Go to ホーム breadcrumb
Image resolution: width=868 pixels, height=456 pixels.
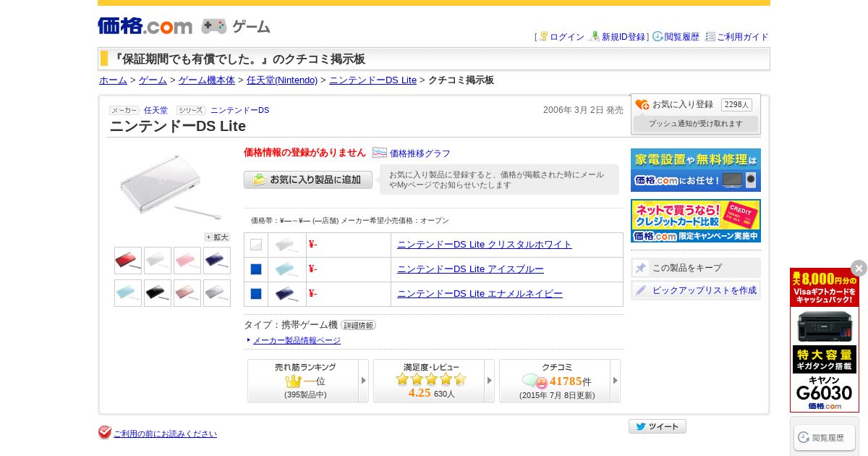point(113,80)
